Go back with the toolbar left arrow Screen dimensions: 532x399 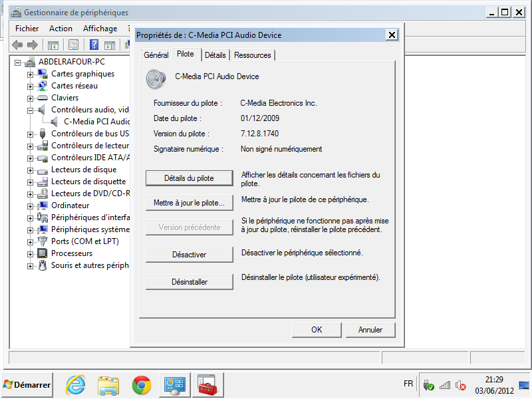point(17,45)
